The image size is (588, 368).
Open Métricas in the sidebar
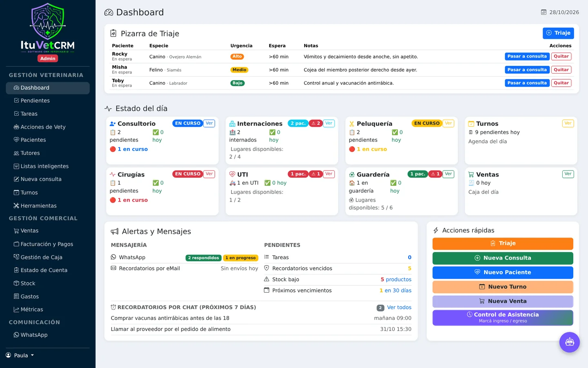[x=48, y=310]
